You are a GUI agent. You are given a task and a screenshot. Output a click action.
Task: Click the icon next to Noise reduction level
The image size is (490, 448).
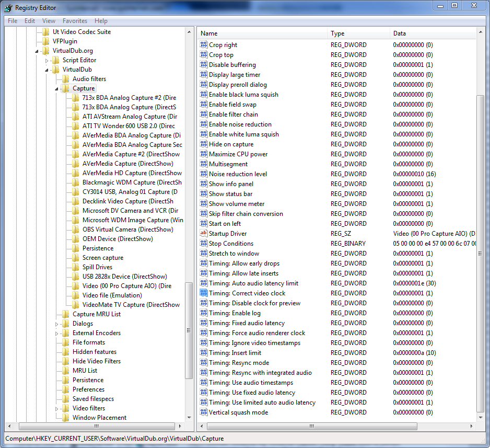pos(203,174)
